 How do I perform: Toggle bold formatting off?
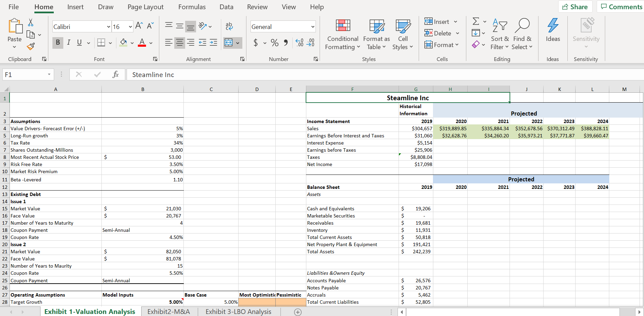(x=58, y=43)
